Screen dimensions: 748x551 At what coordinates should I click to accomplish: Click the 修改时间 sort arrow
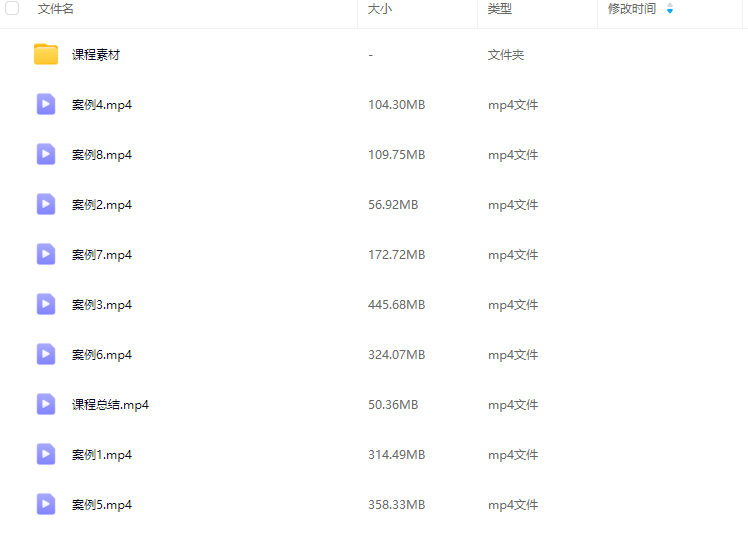(670, 9)
